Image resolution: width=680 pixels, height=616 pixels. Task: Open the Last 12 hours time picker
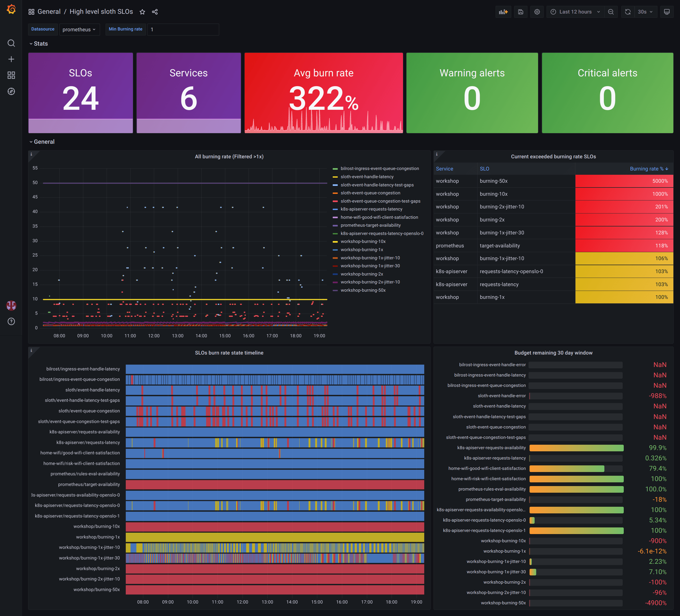click(575, 12)
